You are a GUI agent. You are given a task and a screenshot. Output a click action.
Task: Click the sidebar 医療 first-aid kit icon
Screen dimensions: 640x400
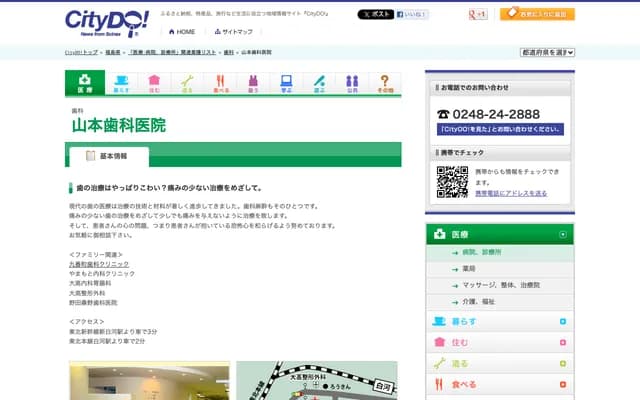coord(440,234)
